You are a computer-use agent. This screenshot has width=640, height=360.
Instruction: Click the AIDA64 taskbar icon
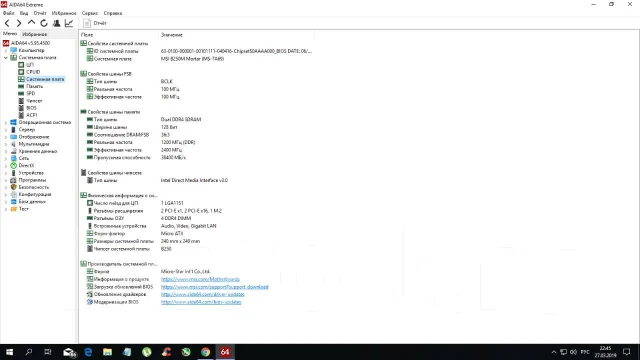click(225, 352)
